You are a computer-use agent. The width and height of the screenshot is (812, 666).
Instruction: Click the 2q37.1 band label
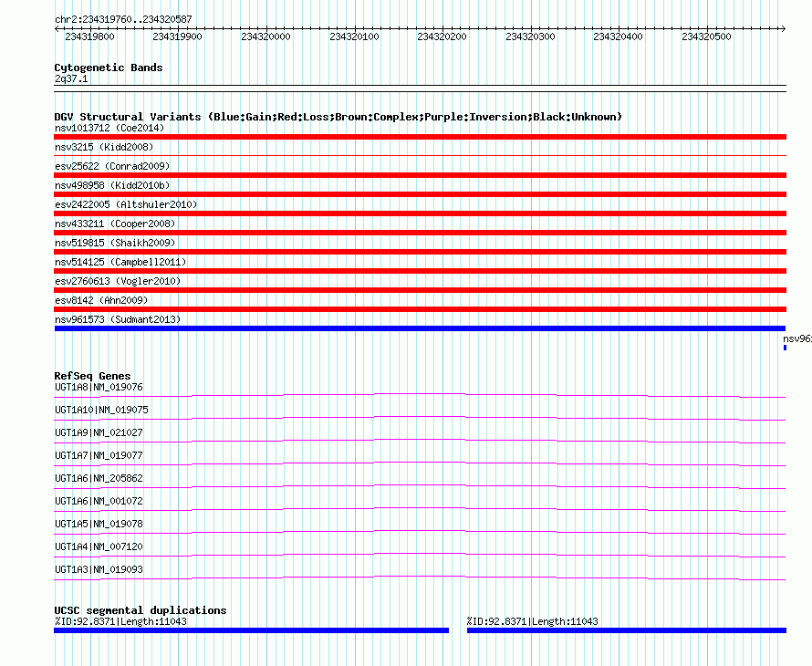[x=71, y=78]
